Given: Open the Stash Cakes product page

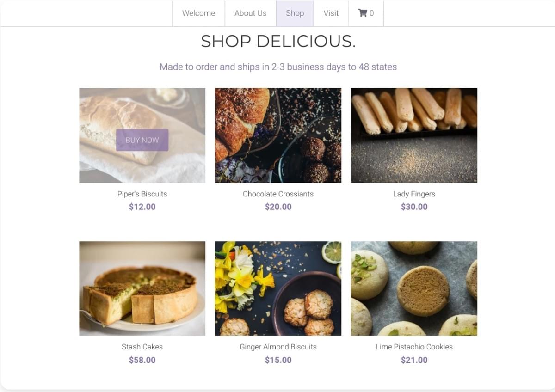Looking at the screenshot, I should pyautogui.click(x=142, y=347).
